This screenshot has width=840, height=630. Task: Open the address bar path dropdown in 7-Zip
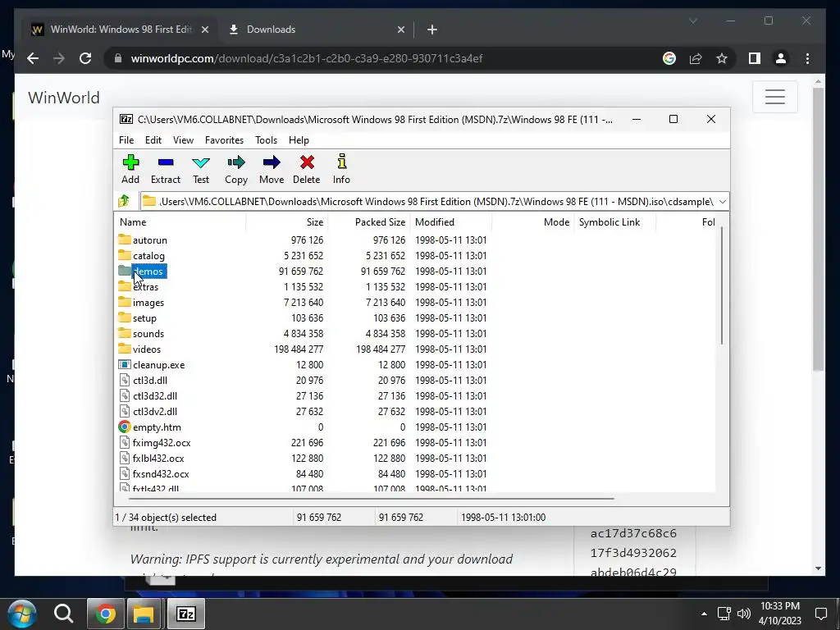[722, 202]
